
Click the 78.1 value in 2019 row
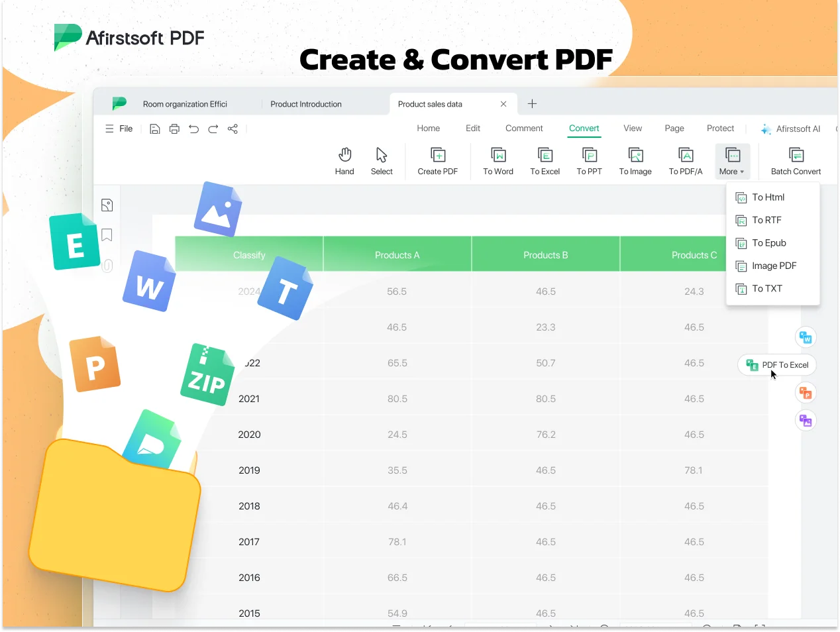(x=694, y=470)
